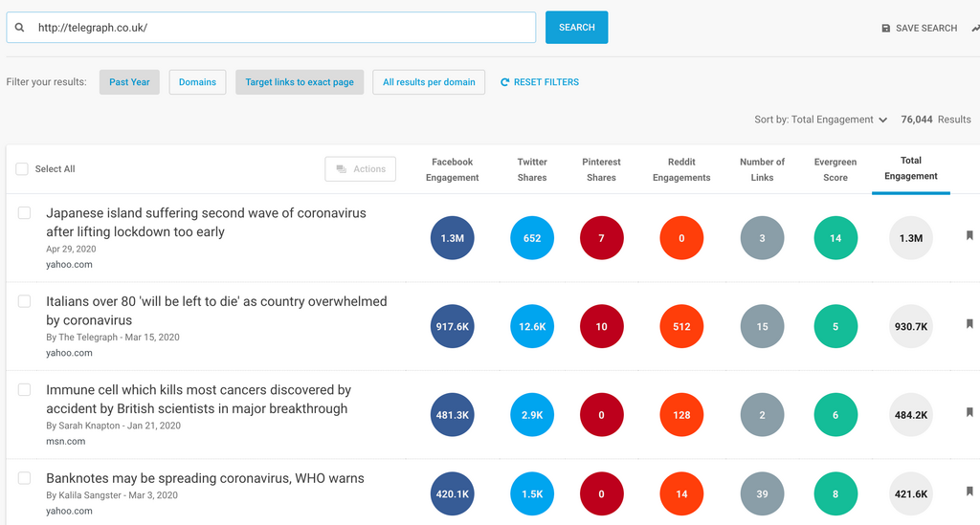Check the Select All checkbox
The image size is (980, 525).
coord(22,169)
